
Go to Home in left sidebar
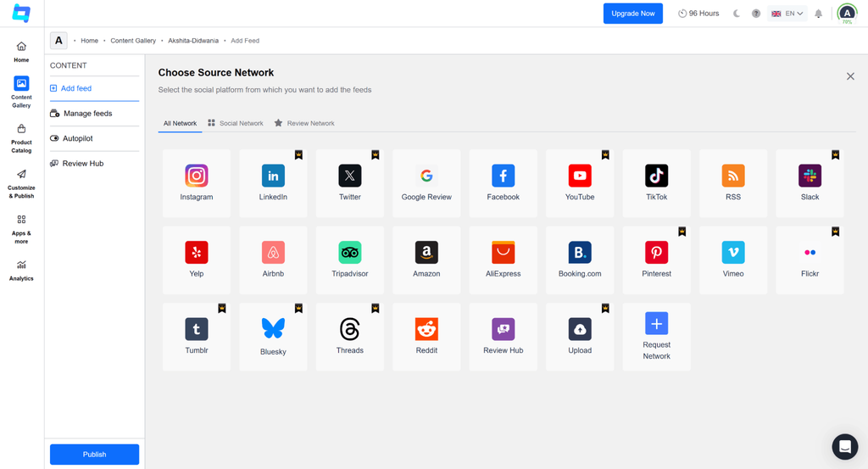(21, 52)
